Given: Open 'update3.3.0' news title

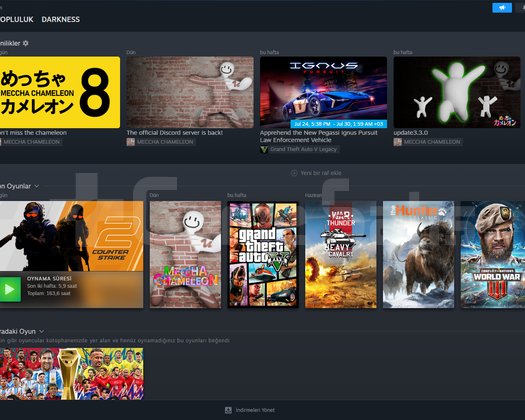Looking at the screenshot, I should pos(410,133).
